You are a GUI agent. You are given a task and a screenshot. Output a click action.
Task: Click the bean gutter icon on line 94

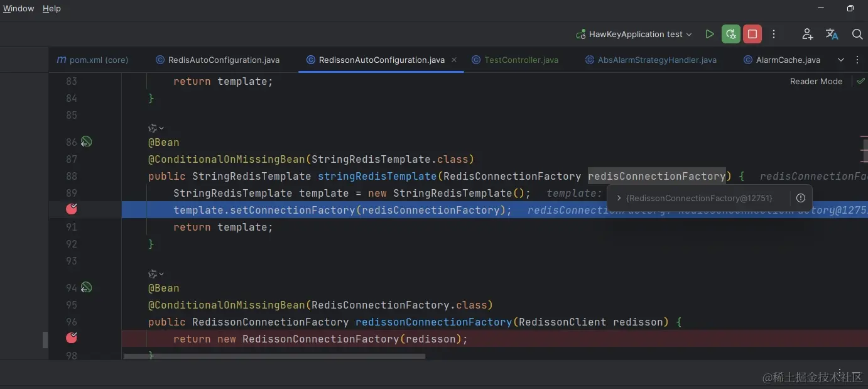tap(86, 288)
